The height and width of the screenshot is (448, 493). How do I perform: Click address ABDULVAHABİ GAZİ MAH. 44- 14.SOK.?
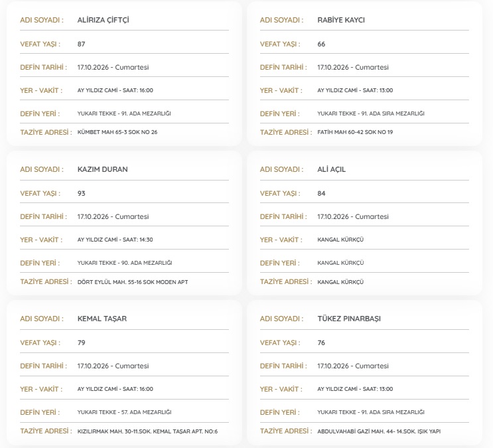click(x=379, y=431)
